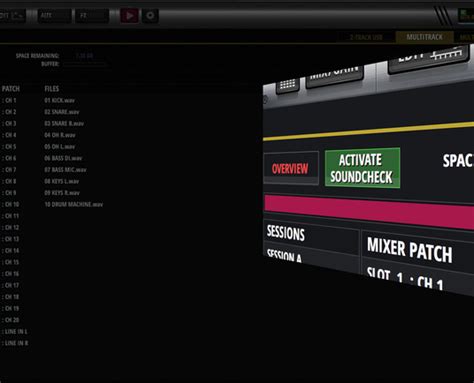Select file 05 OH L.wav
The height and width of the screenshot is (383, 474).
coord(60,147)
